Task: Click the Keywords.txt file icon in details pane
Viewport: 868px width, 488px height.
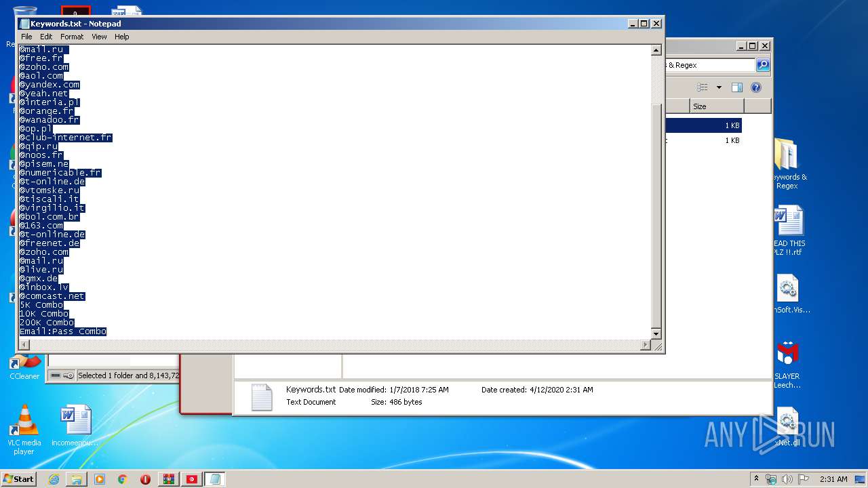Action: [262, 398]
